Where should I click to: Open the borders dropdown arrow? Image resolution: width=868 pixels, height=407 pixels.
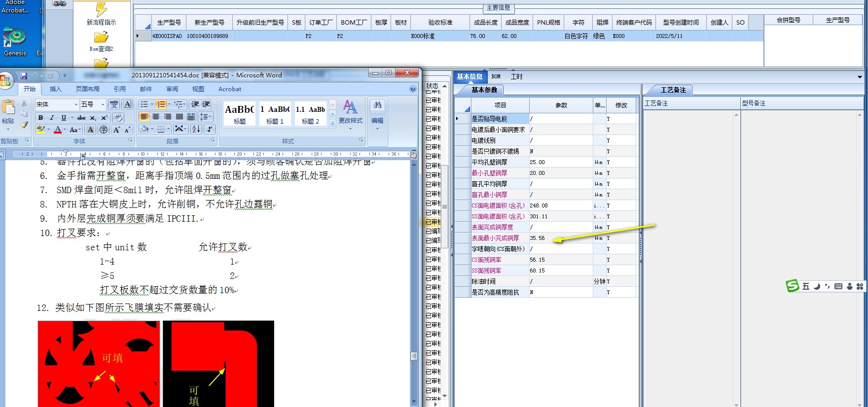(169, 129)
